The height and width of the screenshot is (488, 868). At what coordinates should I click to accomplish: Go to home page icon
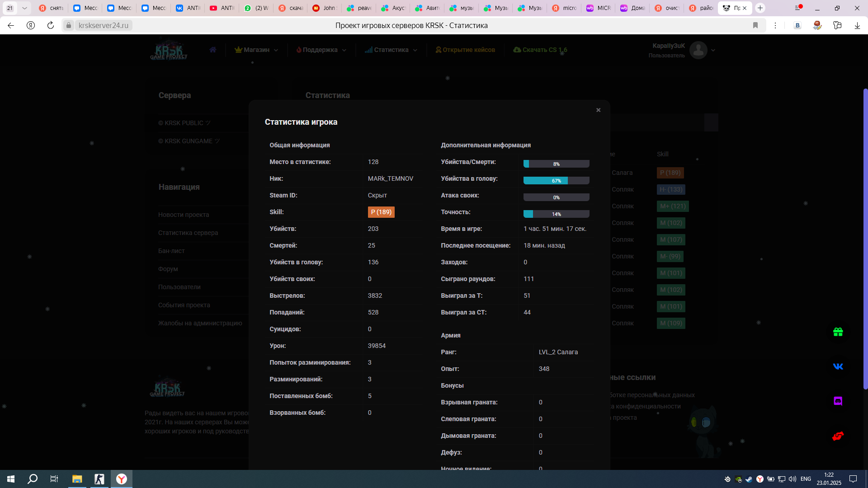(x=213, y=50)
